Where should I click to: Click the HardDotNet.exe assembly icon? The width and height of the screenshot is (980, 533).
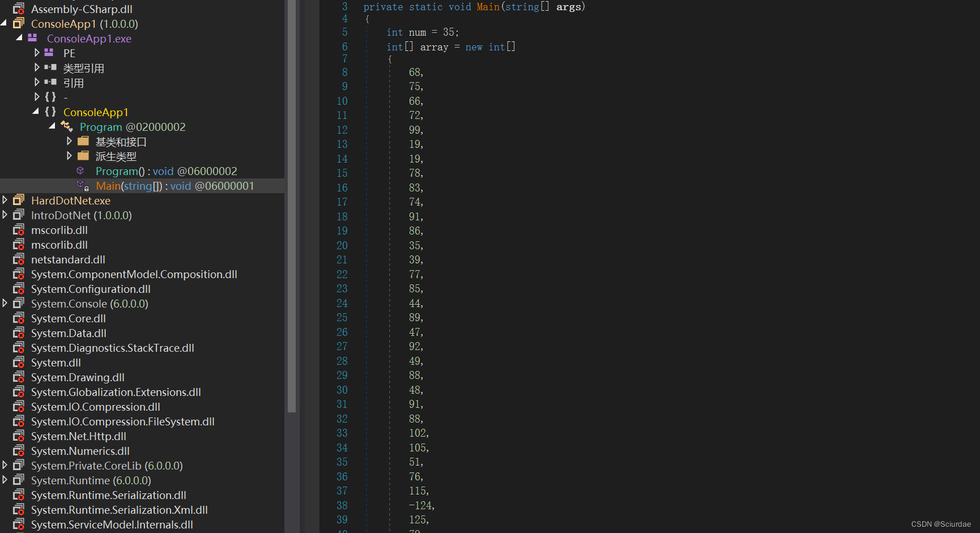[x=19, y=200]
